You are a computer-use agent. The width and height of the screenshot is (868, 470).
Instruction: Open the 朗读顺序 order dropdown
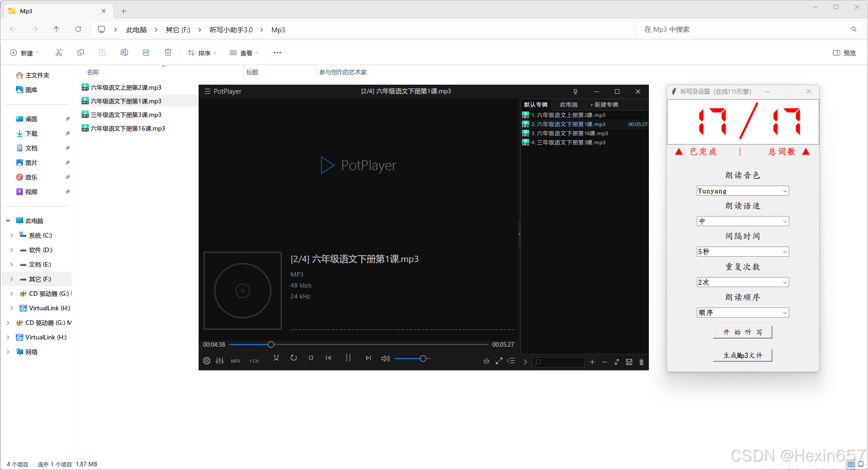(x=743, y=313)
